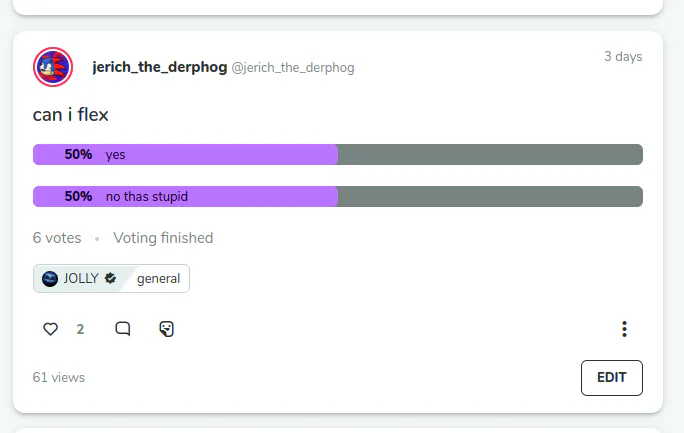Click the EDIT button
Image resolution: width=684 pixels, height=433 pixels.
tap(611, 378)
